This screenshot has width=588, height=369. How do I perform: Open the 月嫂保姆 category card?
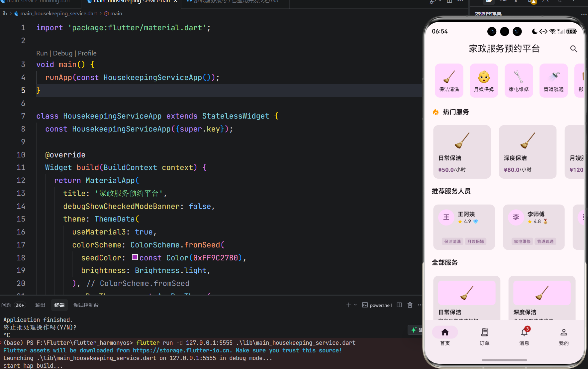[x=484, y=80]
